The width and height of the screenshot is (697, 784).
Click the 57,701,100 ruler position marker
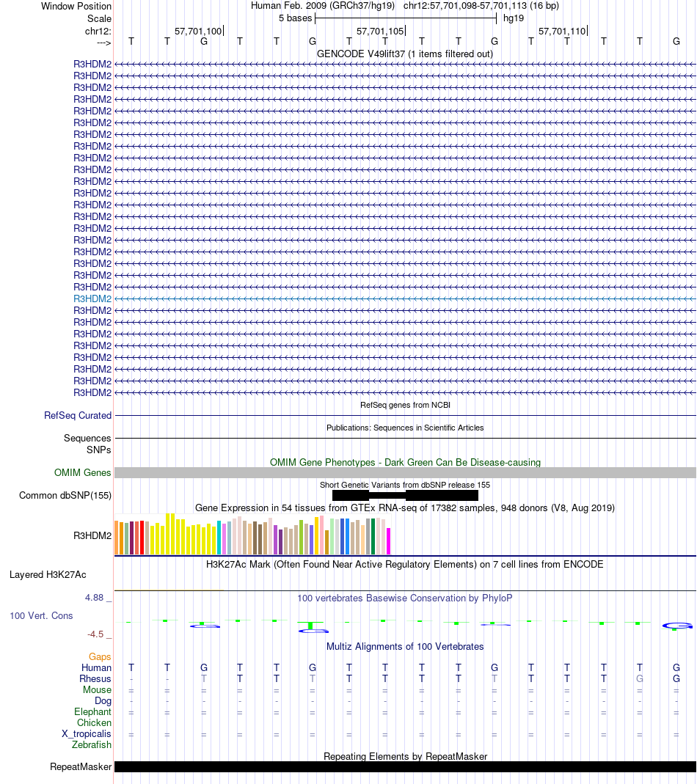[199, 31]
